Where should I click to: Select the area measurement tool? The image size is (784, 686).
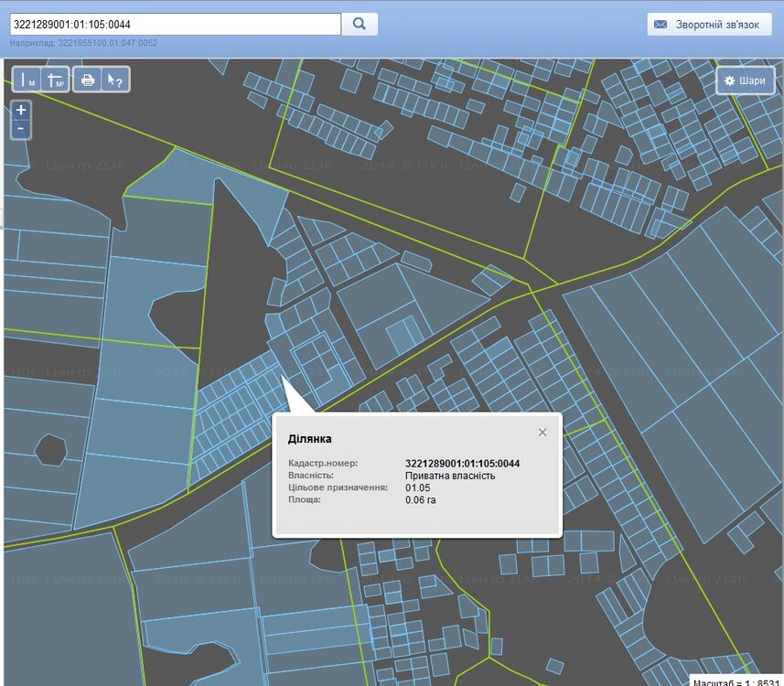click(x=55, y=80)
